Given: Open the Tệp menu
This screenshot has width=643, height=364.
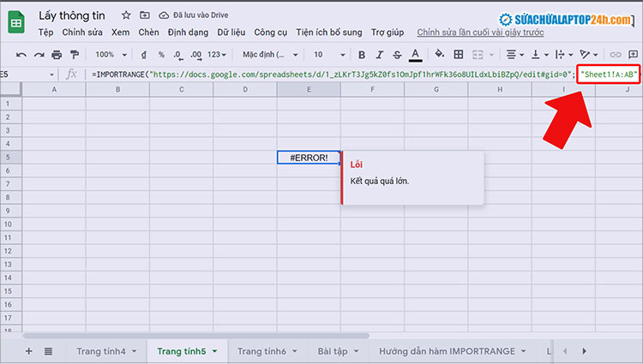Looking at the screenshot, I should pyautogui.click(x=45, y=32).
